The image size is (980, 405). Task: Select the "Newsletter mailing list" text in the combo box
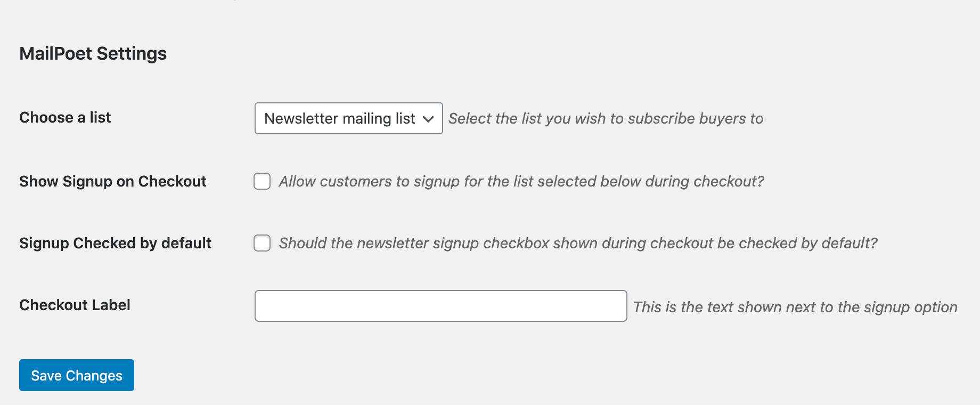click(339, 118)
